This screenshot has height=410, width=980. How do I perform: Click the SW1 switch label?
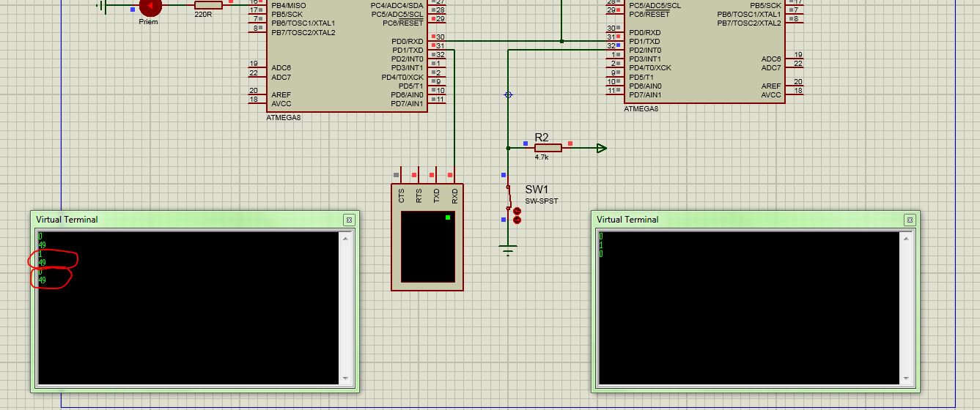[x=537, y=190]
